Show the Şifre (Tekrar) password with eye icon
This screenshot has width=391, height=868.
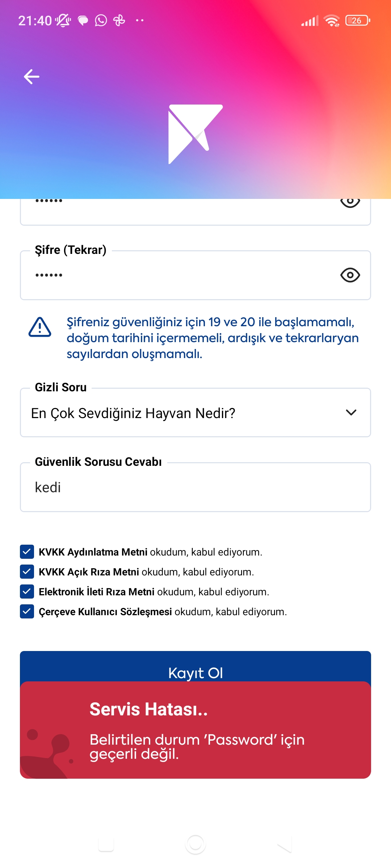click(x=350, y=275)
